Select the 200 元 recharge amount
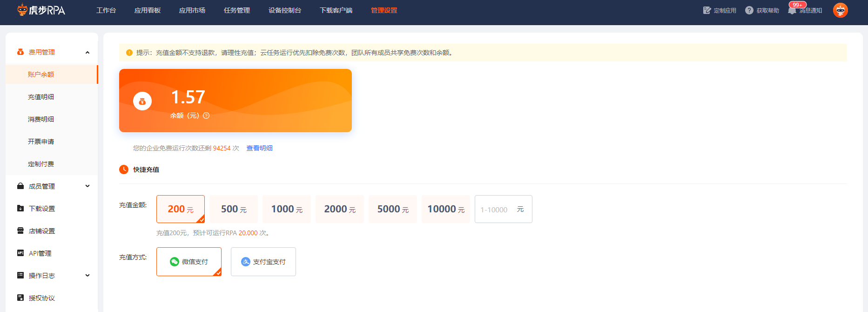This screenshot has width=868, height=312. tap(181, 209)
